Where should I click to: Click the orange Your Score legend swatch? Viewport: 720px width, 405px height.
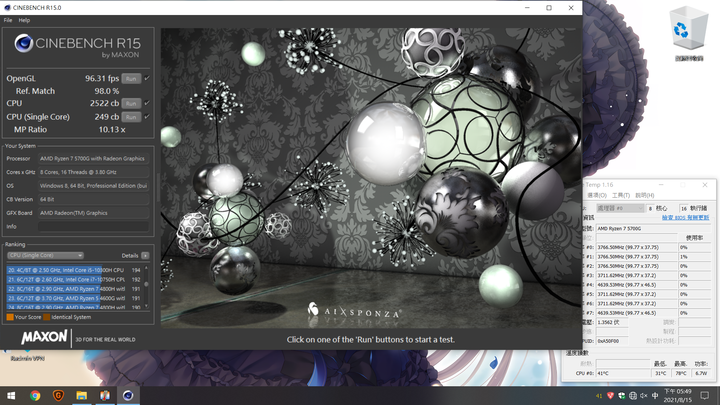[10, 317]
